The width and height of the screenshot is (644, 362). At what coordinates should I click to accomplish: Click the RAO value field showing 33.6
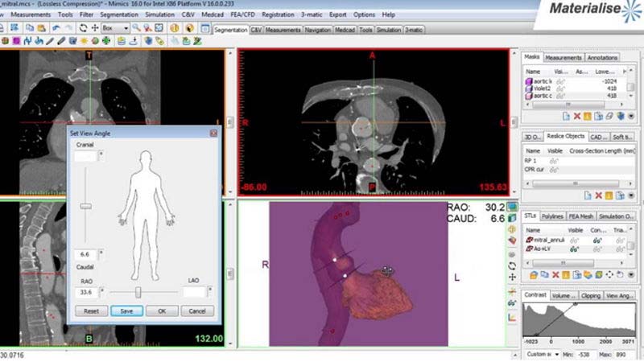tap(87, 292)
